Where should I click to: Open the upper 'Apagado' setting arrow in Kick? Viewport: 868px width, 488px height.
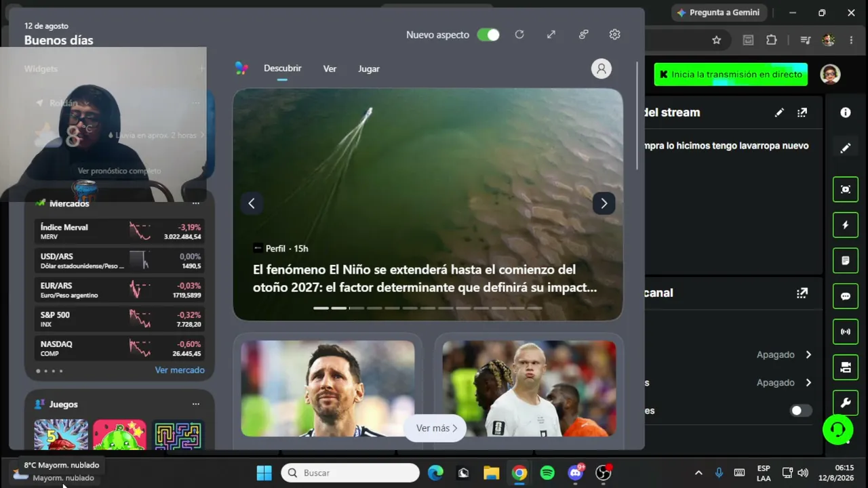[808, 354]
